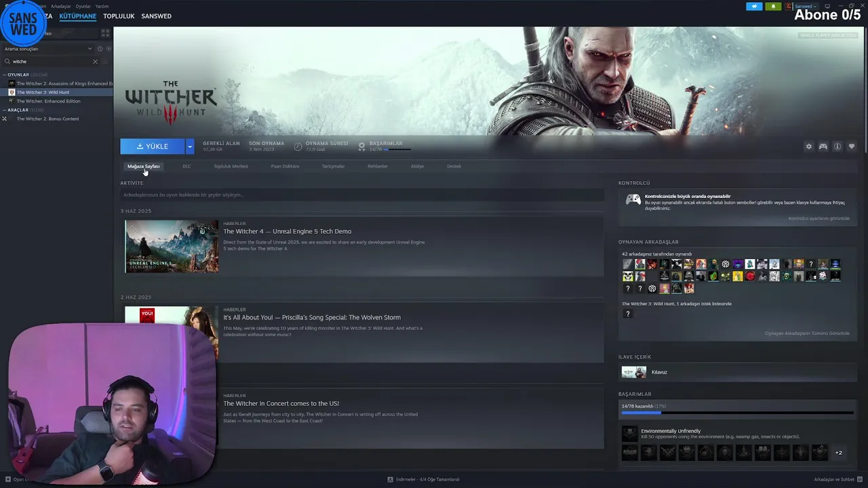Open Sanswed account dropdown menu
The width and height of the screenshot is (868, 488).
pyautogui.click(x=805, y=6)
